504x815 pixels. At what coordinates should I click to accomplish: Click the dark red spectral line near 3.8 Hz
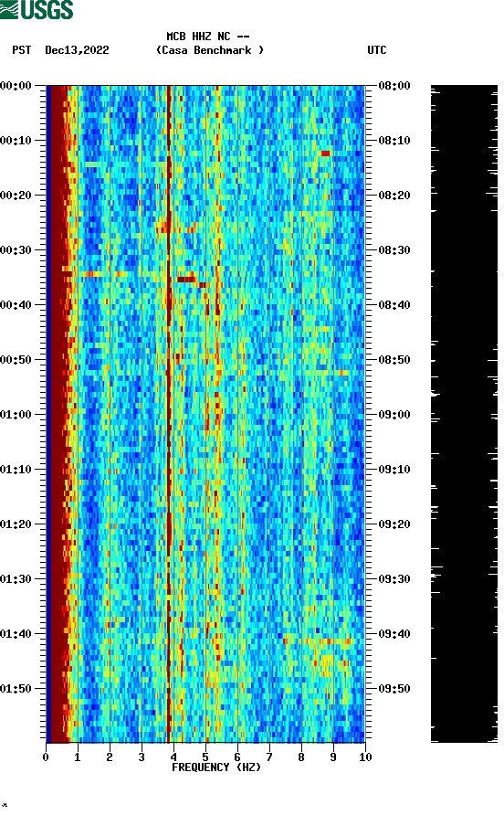[x=169, y=414]
